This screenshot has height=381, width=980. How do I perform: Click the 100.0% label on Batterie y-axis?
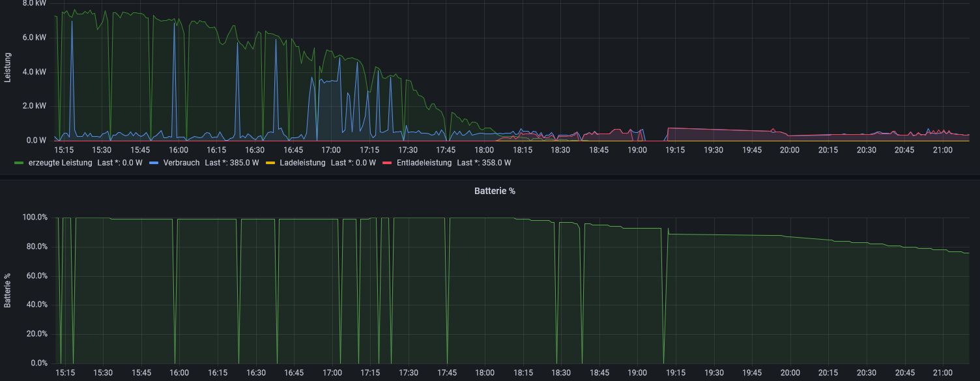(35, 218)
